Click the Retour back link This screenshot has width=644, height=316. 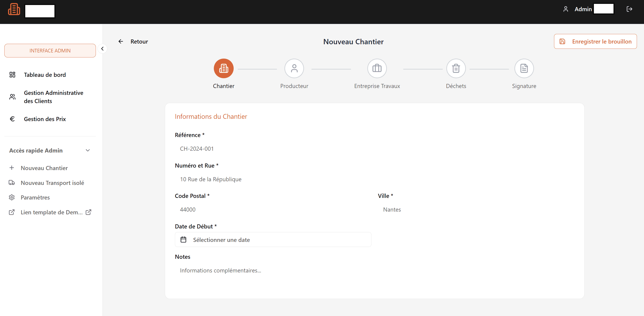(133, 41)
